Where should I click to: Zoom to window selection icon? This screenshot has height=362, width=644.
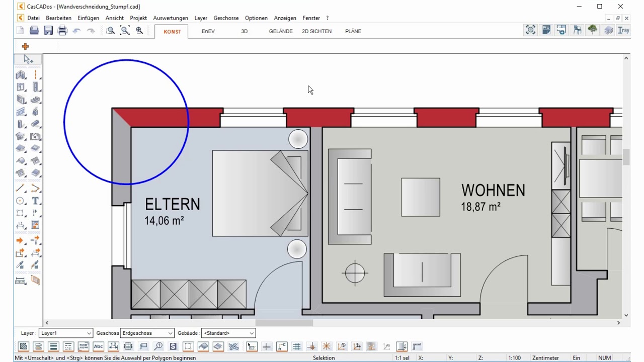coord(111,31)
